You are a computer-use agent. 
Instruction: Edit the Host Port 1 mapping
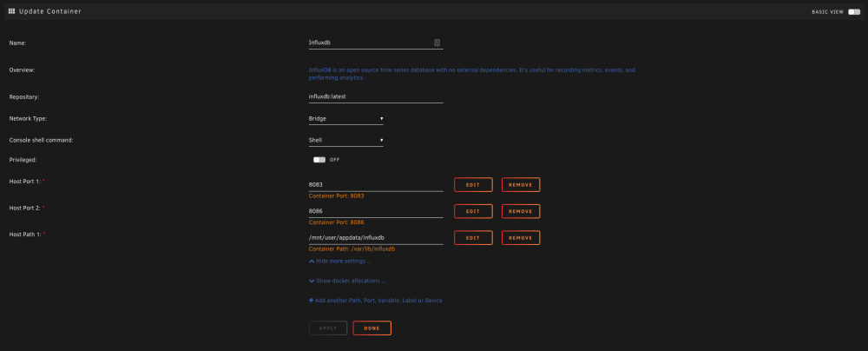pos(473,185)
